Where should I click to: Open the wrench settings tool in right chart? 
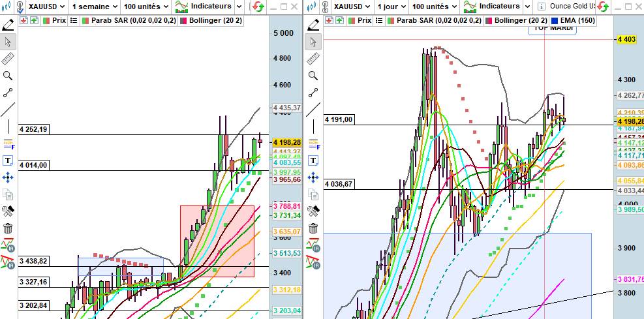[314, 211]
